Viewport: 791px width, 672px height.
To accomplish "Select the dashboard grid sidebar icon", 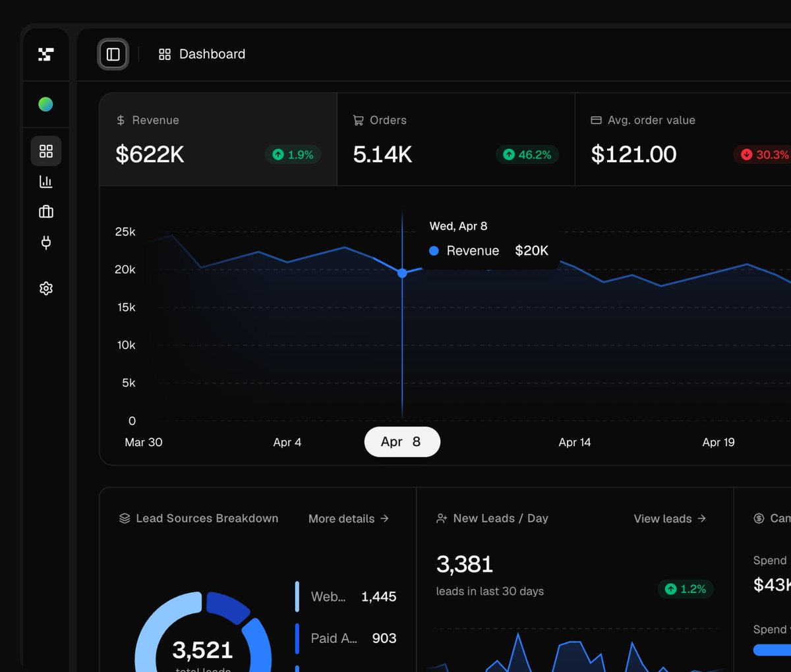I will pyautogui.click(x=46, y=152).
